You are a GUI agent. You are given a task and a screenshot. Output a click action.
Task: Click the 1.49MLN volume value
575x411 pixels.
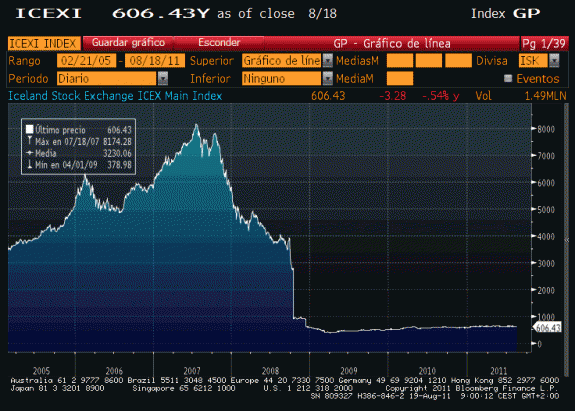tap(546, 96)
